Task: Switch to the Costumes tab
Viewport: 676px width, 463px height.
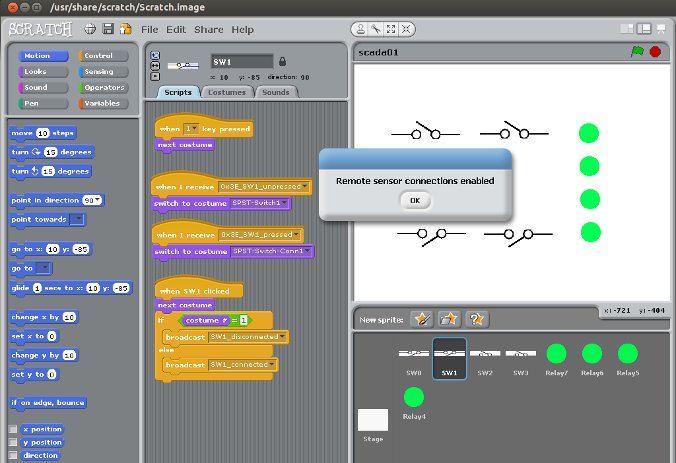Action: click(227, 92)
